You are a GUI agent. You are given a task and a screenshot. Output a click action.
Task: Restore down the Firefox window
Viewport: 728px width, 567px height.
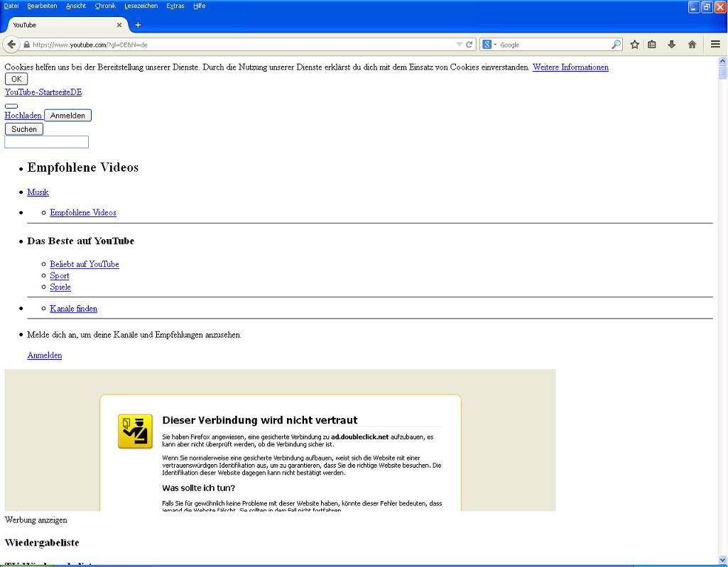coord(707,7)
